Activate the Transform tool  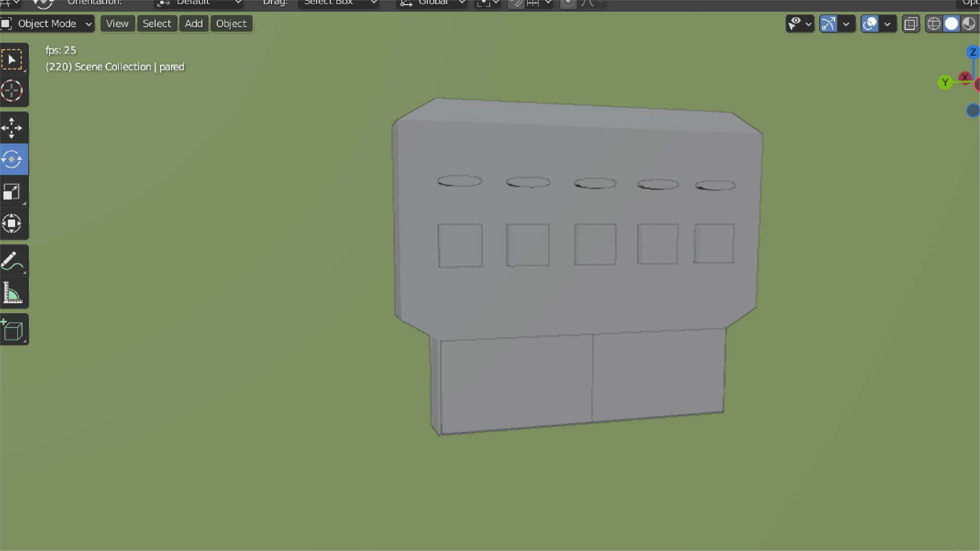coord(12,223)
